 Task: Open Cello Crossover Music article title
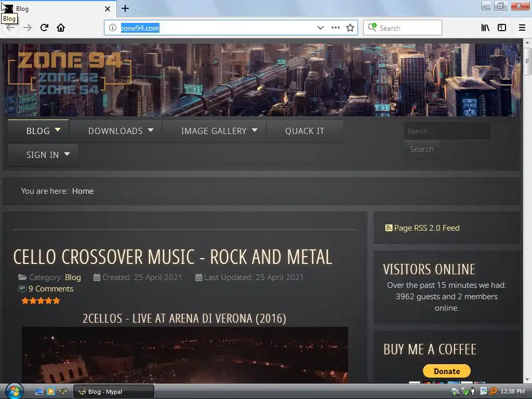click(172, 257)
